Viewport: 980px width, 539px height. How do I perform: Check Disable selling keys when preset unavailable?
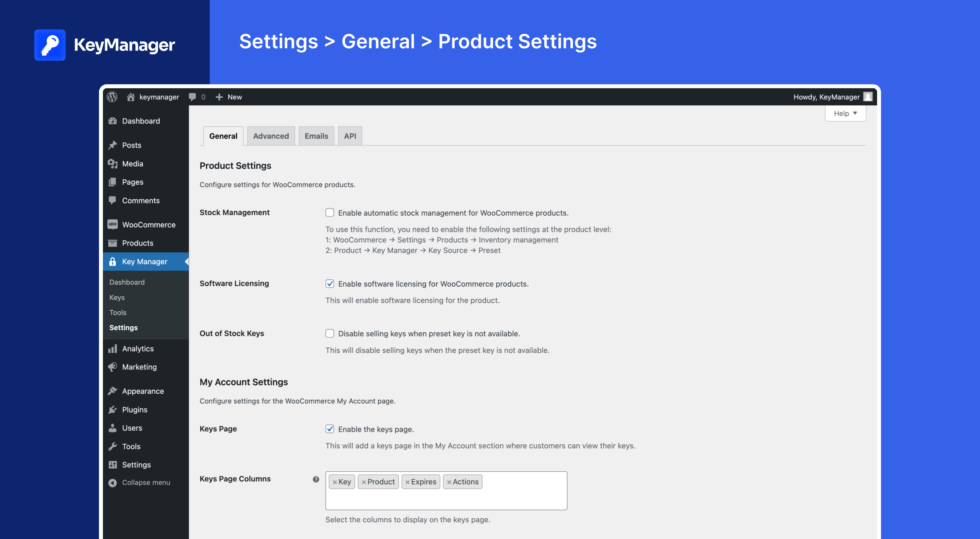click(330, 334)
